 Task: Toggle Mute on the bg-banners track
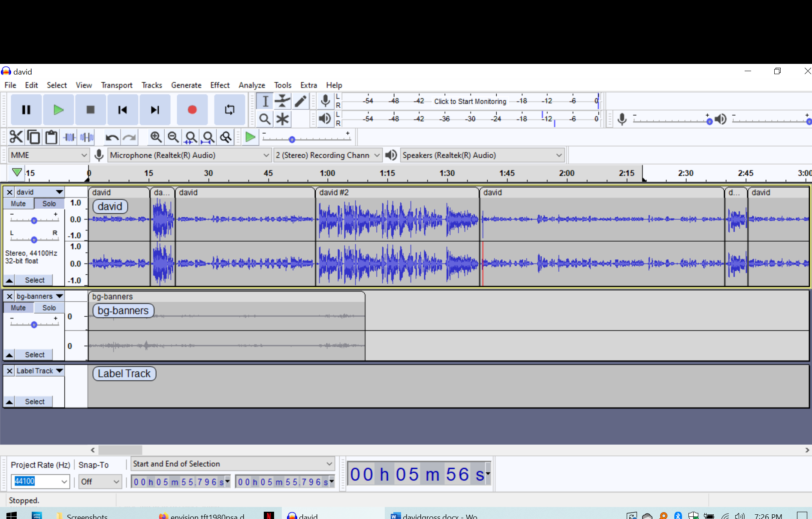pyautogui.click(x=18, y=308)
